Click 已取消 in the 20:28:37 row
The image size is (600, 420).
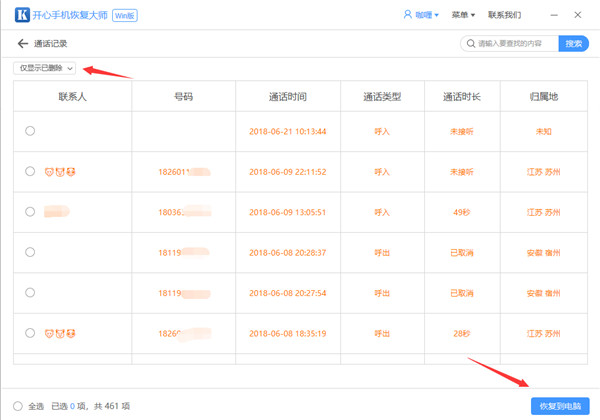[x=462, y=253]
